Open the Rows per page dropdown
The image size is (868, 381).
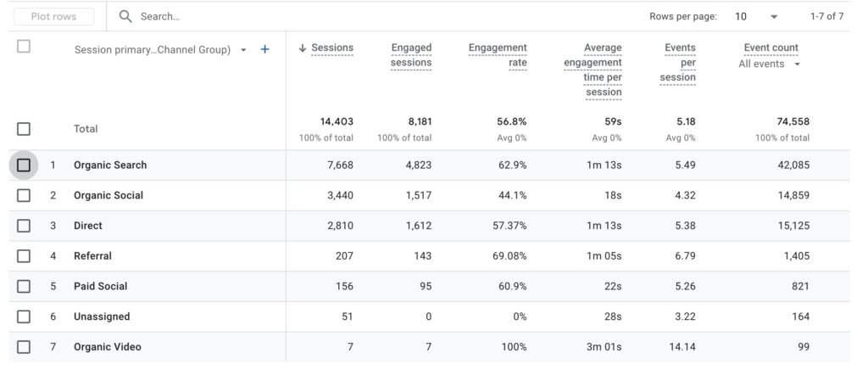tap(756, 17)
